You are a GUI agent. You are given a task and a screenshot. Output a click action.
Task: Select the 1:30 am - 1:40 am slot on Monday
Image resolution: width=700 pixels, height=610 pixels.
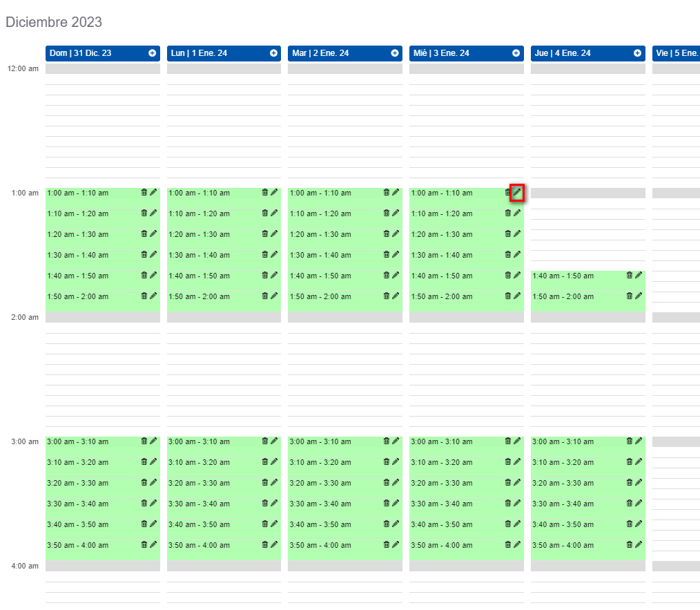point(214,254)
